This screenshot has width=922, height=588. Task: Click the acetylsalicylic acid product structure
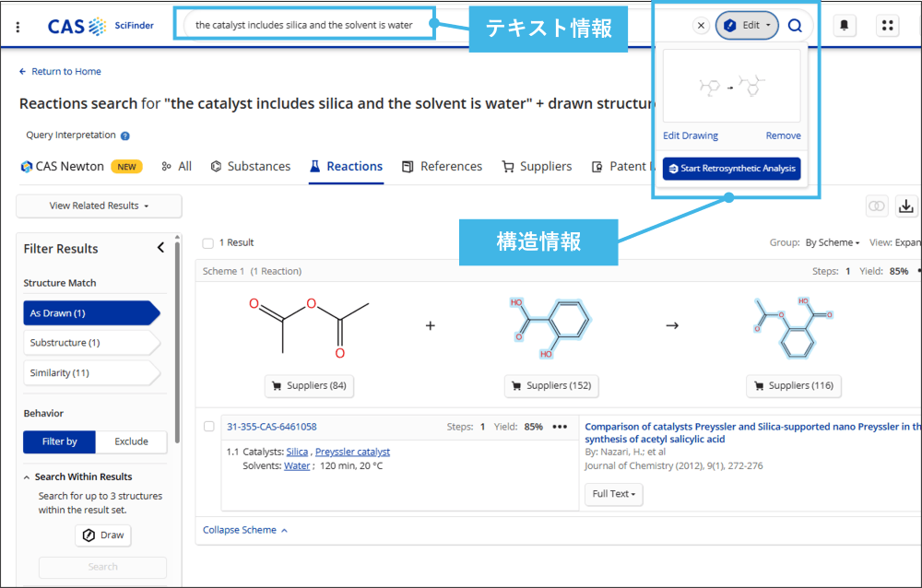[x=793, y=327]
